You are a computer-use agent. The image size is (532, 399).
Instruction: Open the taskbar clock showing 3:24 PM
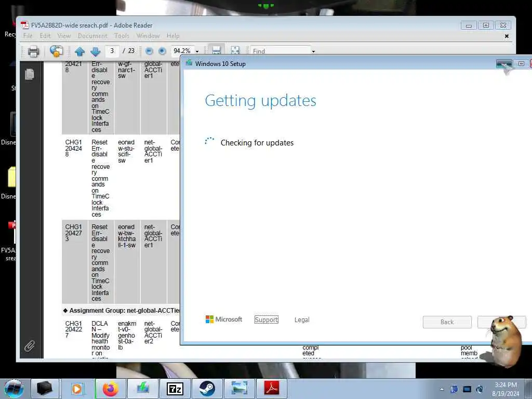(x=506, y=389)
